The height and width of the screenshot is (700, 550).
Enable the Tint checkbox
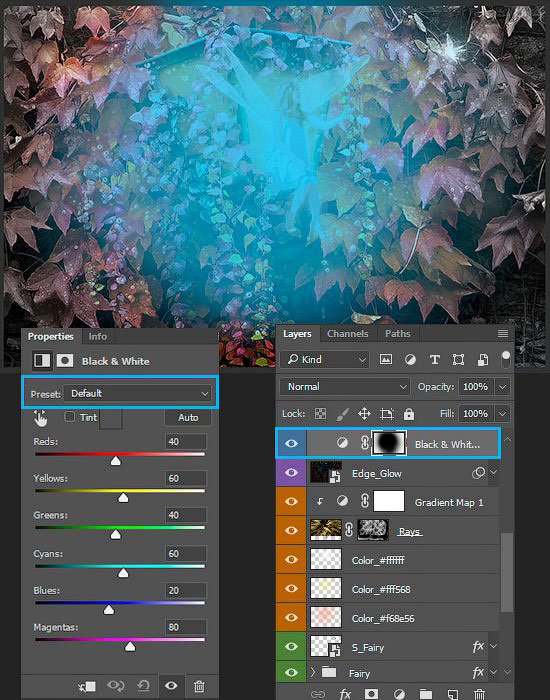pyautogui.click(x=69, y=417)
